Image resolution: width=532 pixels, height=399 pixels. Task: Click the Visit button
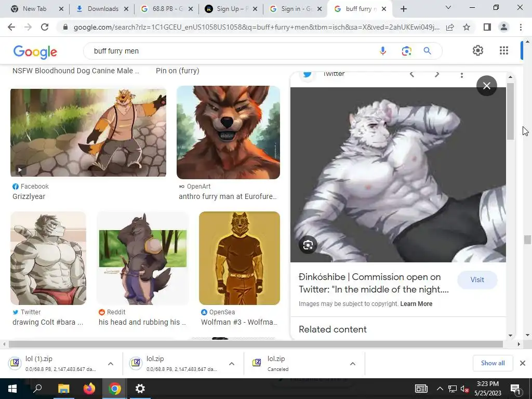tap(477, 280)
